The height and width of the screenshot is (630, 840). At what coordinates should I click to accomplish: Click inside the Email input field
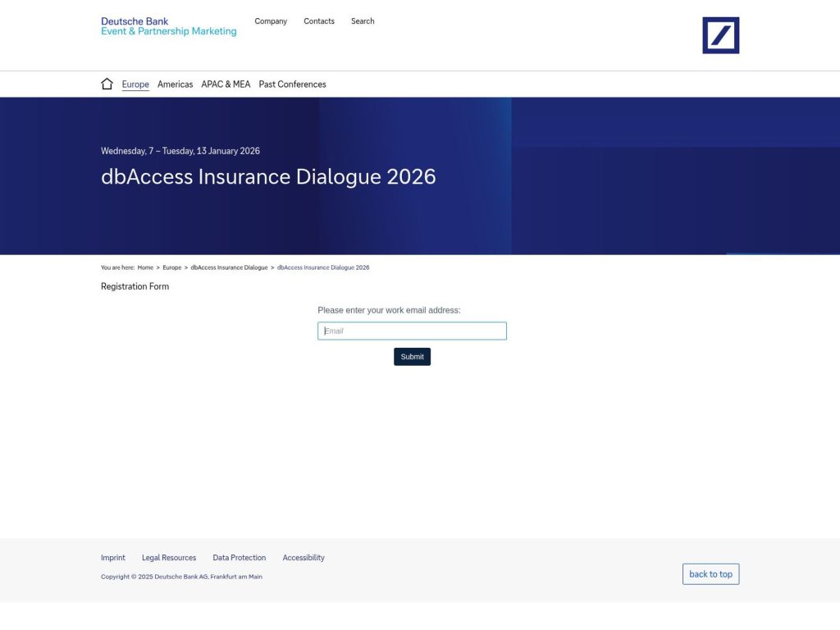click(x=412, y=331)
